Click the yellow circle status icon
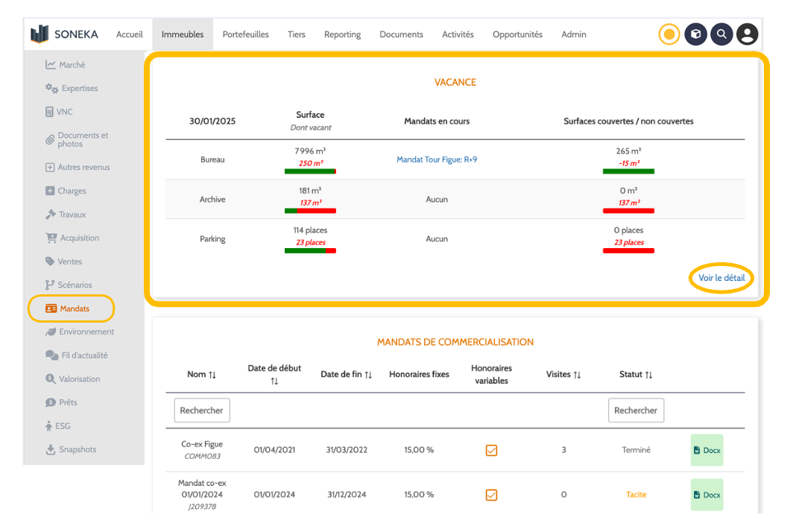 [x=669, y=34]
